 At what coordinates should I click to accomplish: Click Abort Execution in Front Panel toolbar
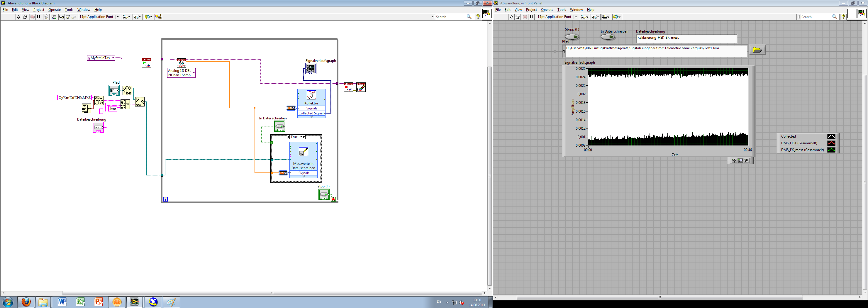coord(525,17)
